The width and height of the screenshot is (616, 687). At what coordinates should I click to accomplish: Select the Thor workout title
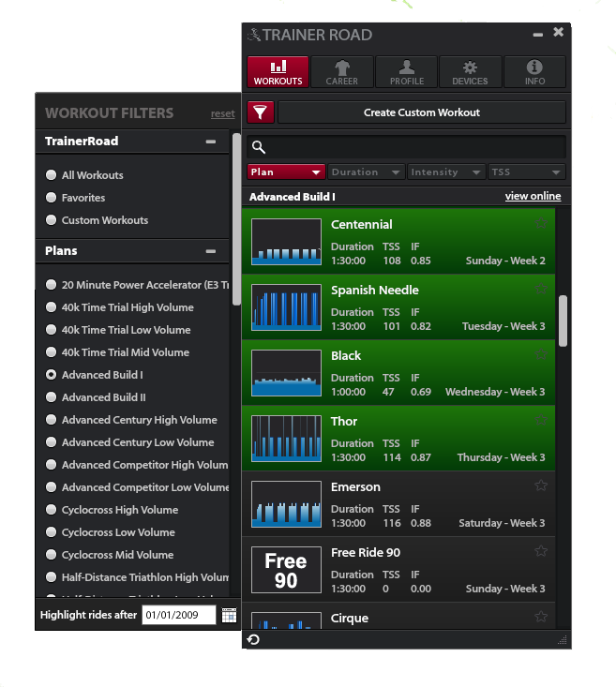344,421
